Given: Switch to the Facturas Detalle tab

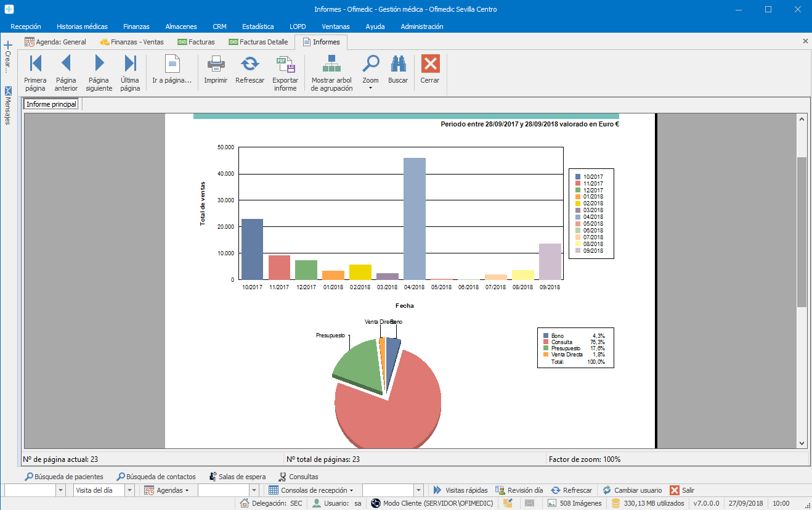Looking at the screenshot, I should coord(258,42).
